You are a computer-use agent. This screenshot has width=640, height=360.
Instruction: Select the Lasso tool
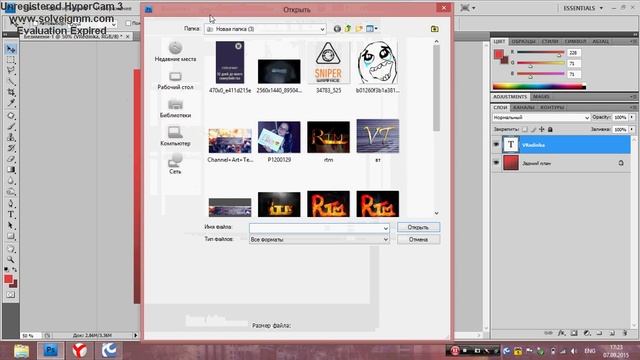pyautogui.click(x=11, y=71)
